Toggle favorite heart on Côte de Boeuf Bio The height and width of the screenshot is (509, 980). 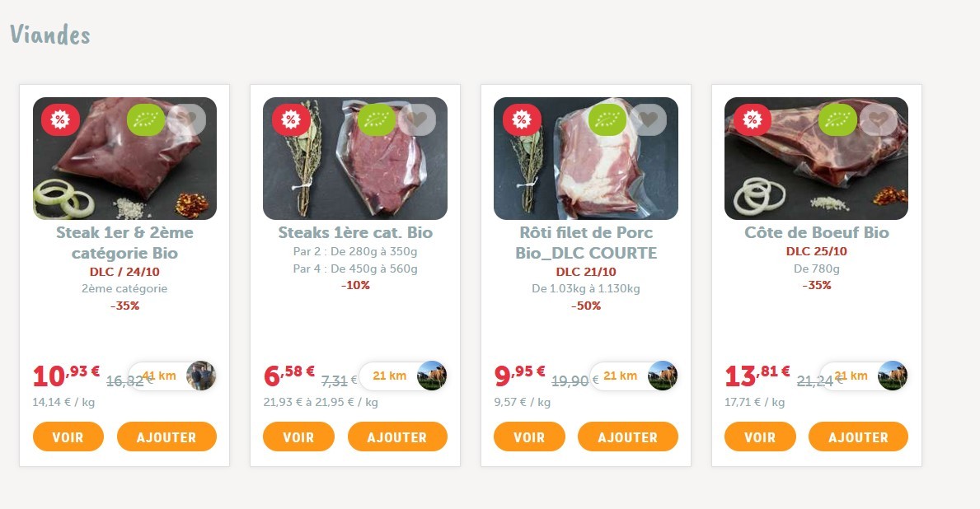point(878,119)
